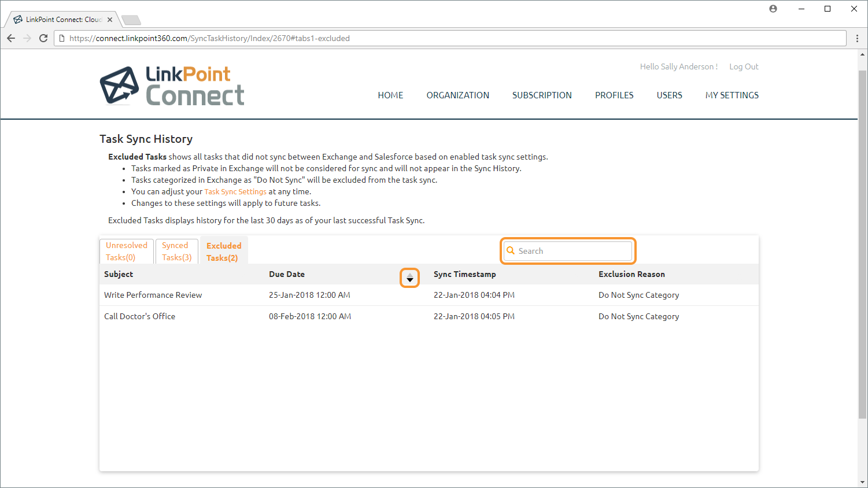Open the Chrome three-dot menu
Image resolution: width=868 pixels, height=488 pixels.
pyautogui.click(x=857, y=38)
